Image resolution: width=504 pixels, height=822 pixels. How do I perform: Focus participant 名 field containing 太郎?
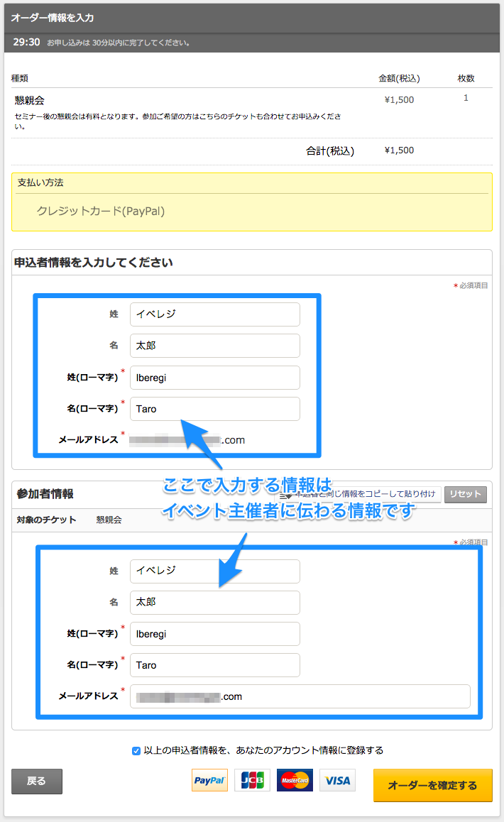point(215,603)
